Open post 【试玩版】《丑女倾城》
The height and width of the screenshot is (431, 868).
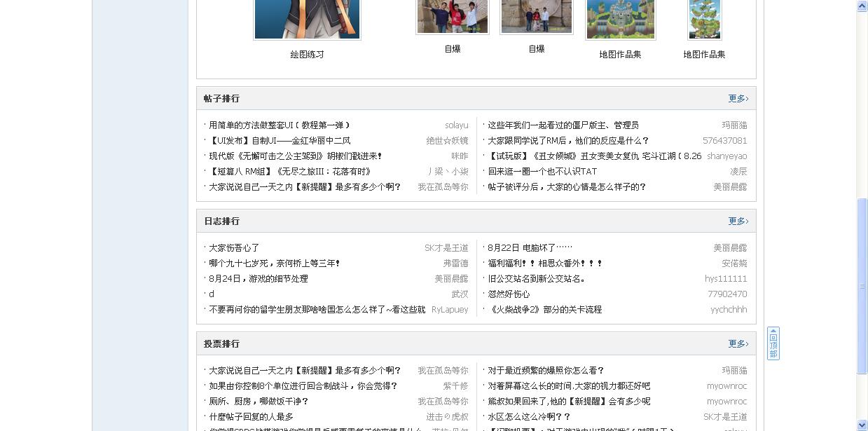(595, 156)
